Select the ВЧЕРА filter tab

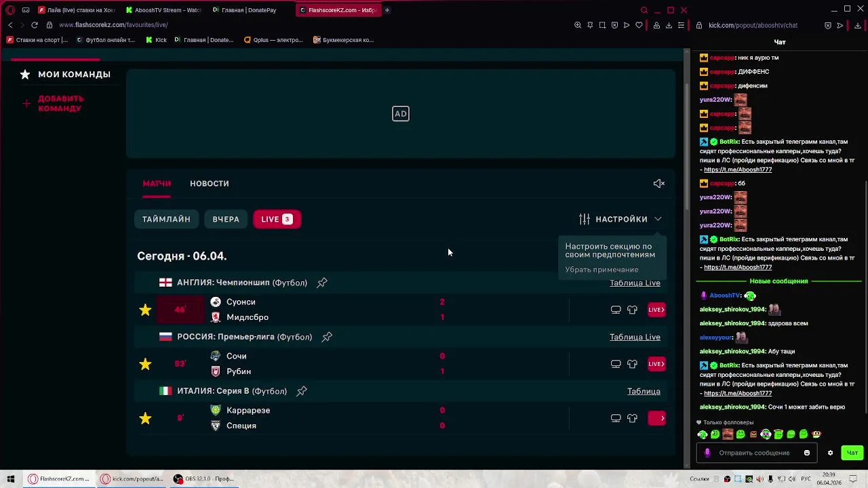click(x=226, y=219)
